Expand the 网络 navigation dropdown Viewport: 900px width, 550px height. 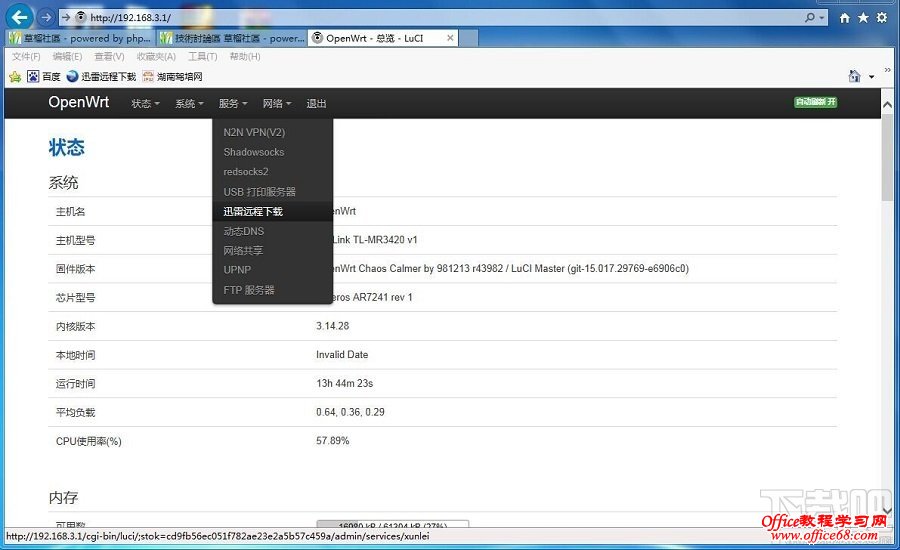(277, 103)
